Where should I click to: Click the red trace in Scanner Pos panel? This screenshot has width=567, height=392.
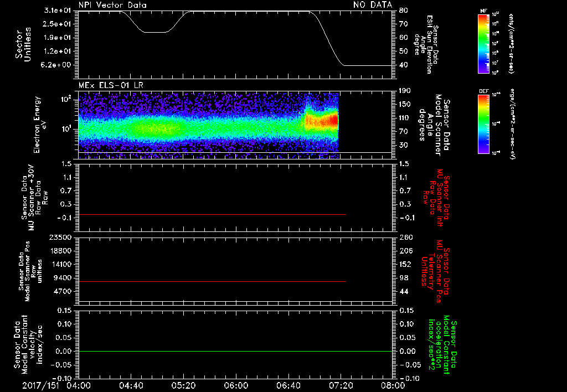click(x=212, y=281)
